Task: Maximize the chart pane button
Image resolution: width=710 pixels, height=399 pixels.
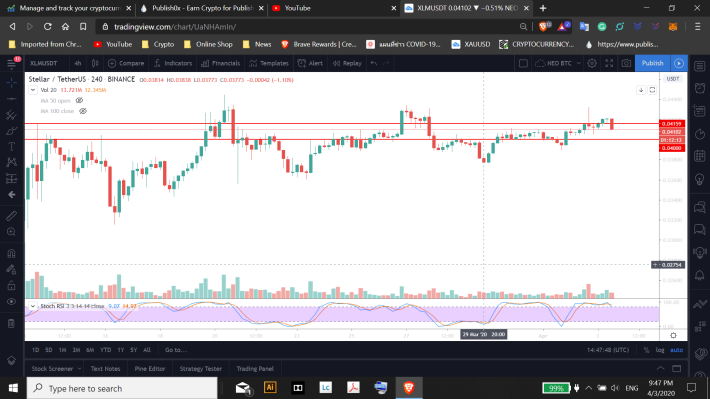Action: (652, 90)
